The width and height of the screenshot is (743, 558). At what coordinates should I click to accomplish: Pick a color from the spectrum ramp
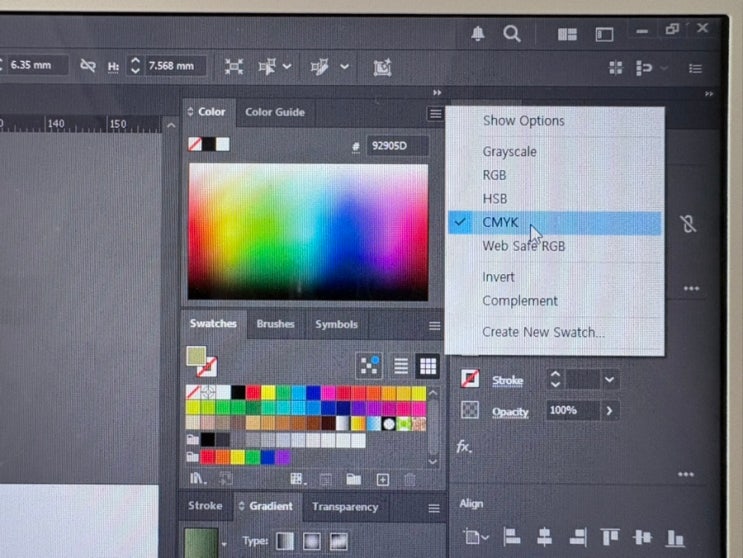pos(307,231)
